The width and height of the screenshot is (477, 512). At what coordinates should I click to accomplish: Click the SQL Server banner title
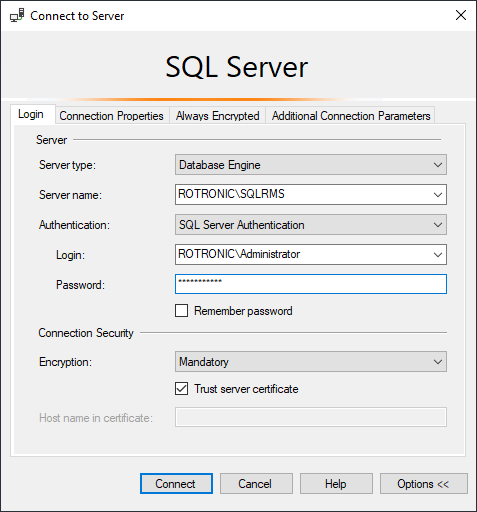pyautogui.click(x=237, y=67)
